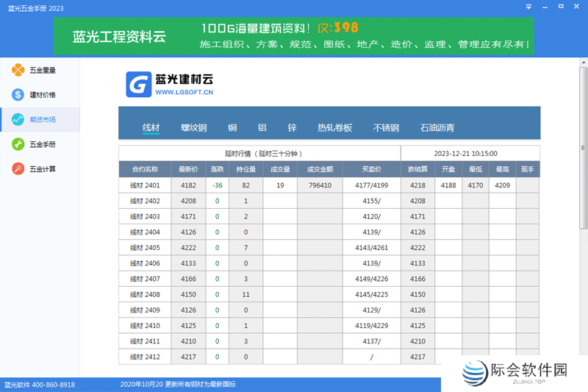
Task: Click the 796410 turnover amount cell
Action: click(x=320, y=185)
